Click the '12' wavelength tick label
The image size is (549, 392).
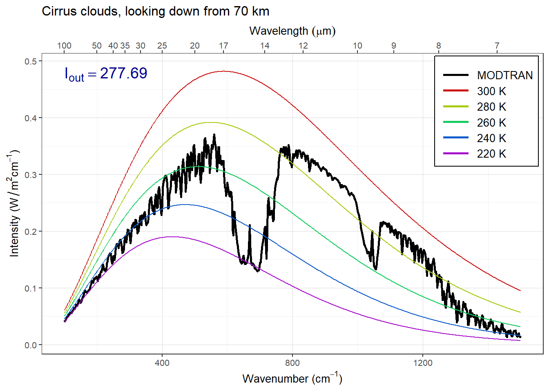pos(303,46)
